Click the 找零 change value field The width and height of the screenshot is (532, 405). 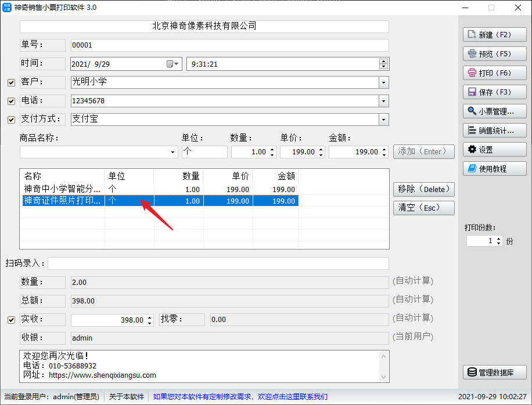299,320
